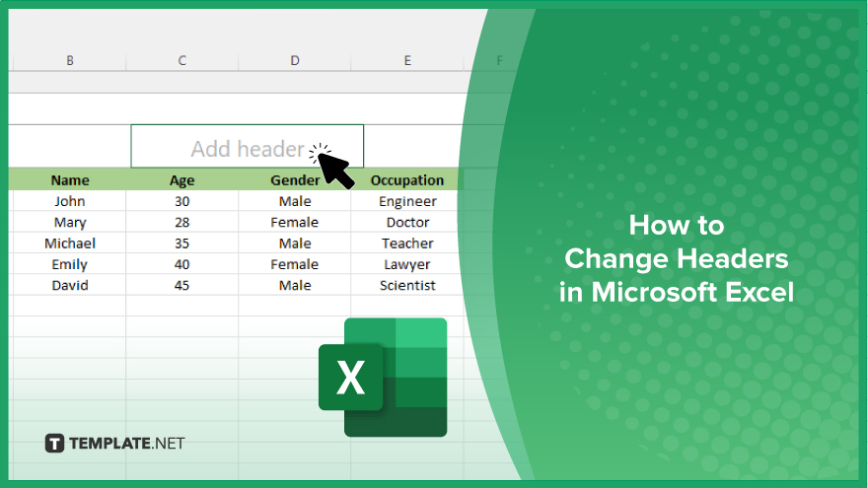Screen dimensions: 868x488
Task: Select column D header
Action: (295, 60)
